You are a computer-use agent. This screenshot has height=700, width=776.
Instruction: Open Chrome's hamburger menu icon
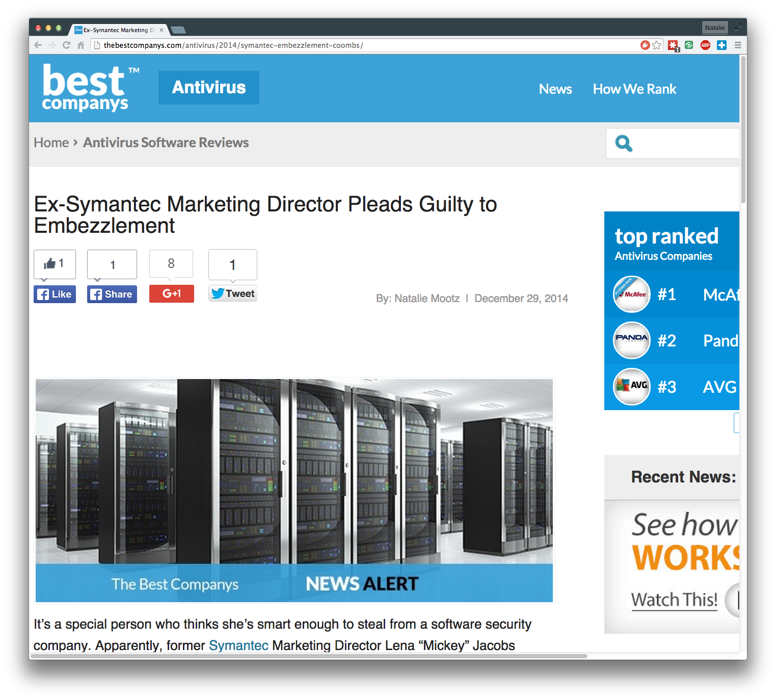click(738, 45)
